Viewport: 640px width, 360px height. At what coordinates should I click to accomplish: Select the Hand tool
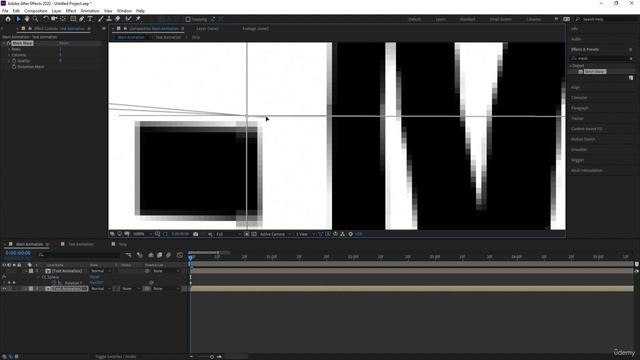(27, 19)
